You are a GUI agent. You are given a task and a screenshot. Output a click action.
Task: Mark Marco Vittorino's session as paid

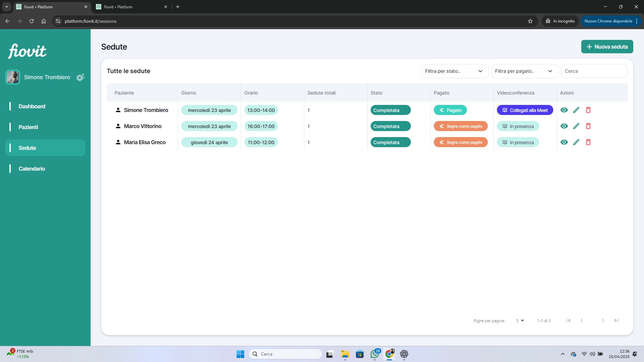pyautogui.click(x=461, y=126)
